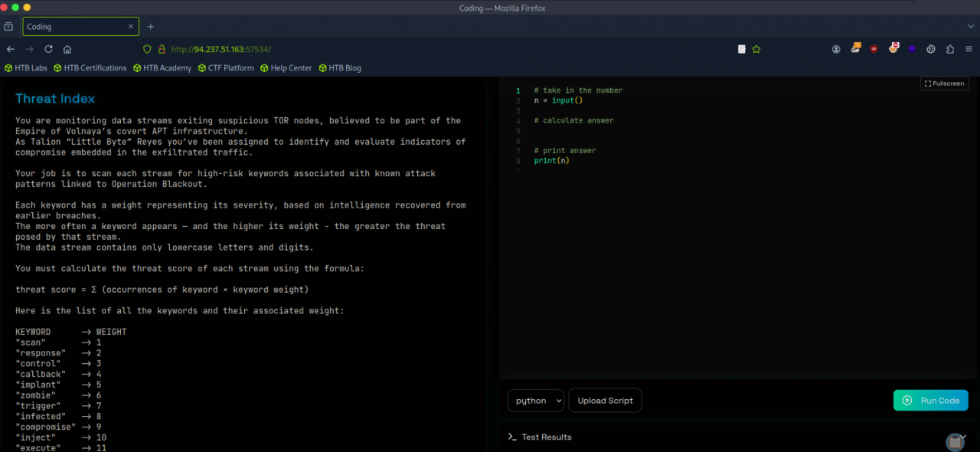The image size is (980, 452).
Task: Open the HTB Academy bookmark
Action: (x=162, y=68)
